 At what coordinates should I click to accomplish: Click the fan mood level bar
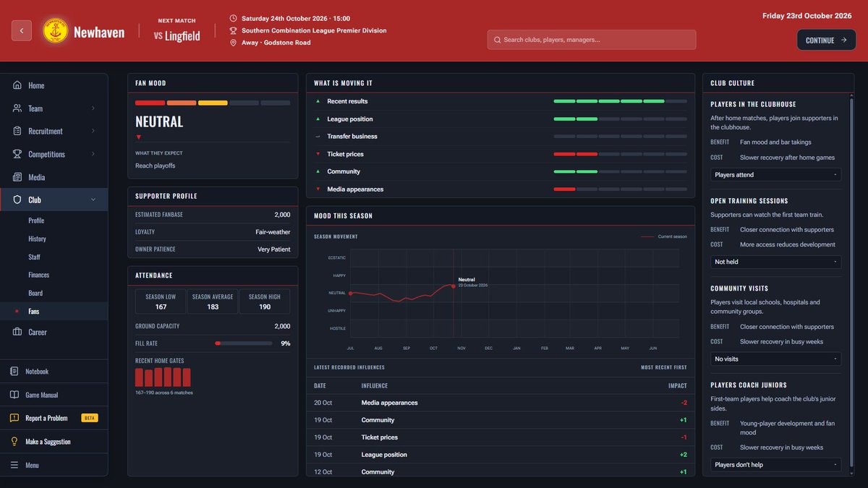[213, 103]
